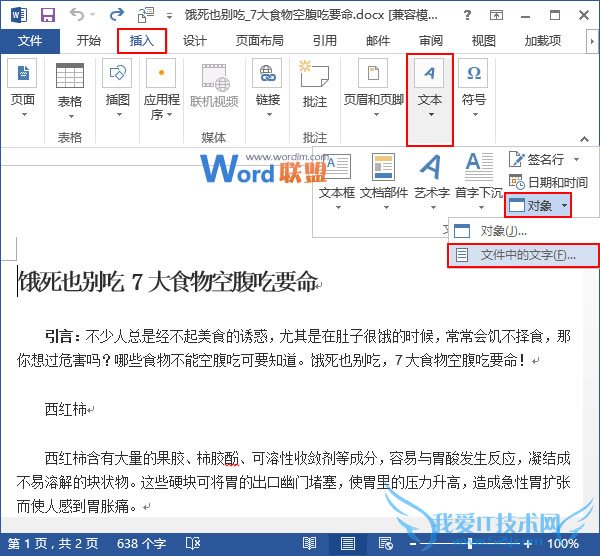Expand the 艺术字 dropdown arrow
This screenshot has width=600, height=556.
tap(433, 207)
